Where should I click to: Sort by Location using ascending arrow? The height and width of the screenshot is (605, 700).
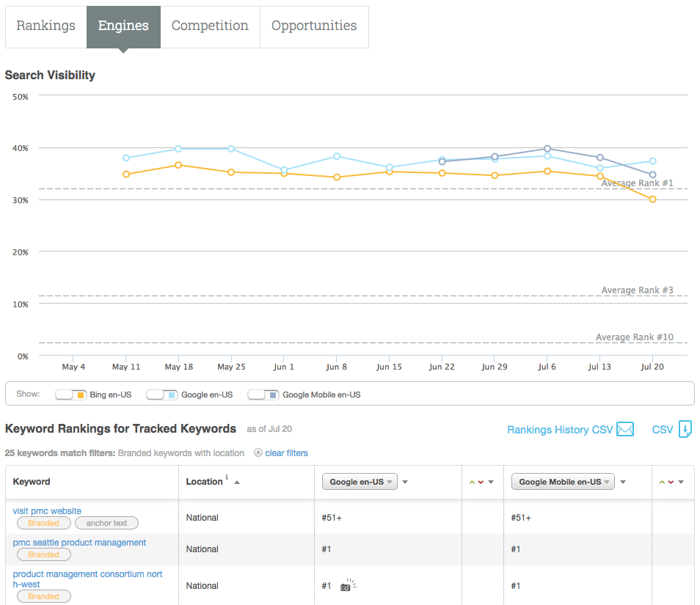pos(237,482)
